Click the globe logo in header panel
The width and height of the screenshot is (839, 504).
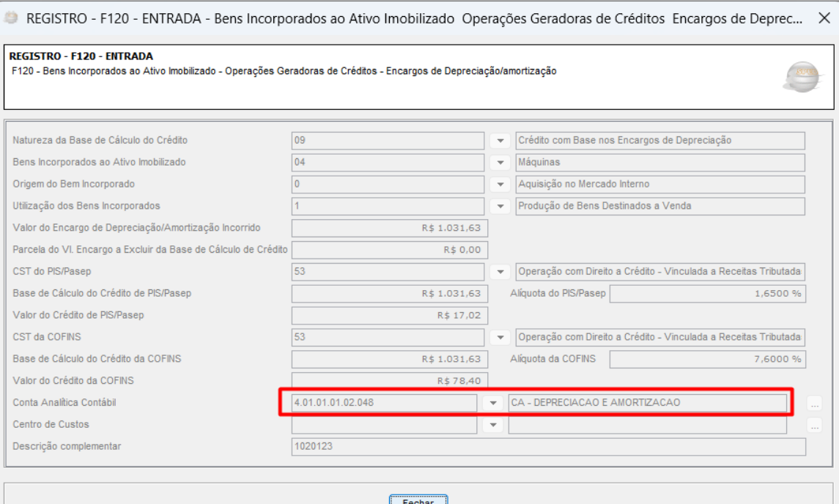[802, 77]
